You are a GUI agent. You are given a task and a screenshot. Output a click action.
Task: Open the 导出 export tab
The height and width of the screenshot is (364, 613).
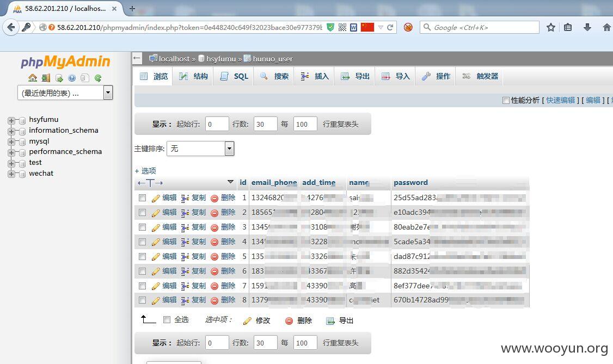click(x=355, y=76)
